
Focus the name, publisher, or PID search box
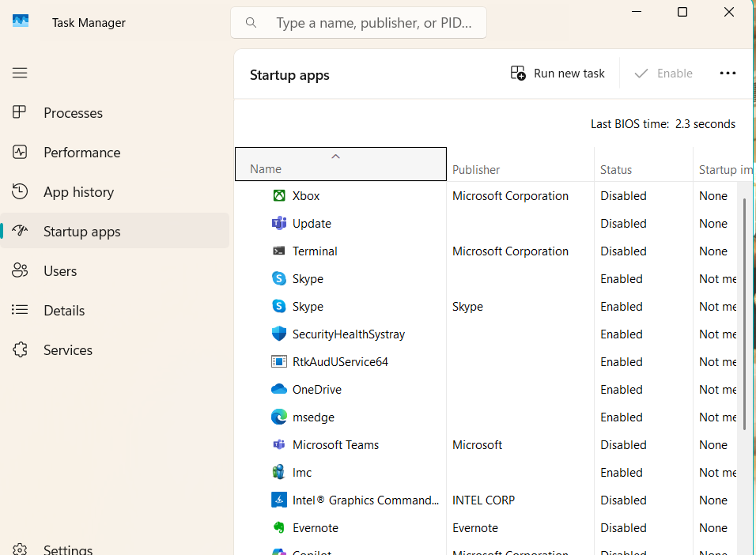pyautogui.click(x=358, y=23)
